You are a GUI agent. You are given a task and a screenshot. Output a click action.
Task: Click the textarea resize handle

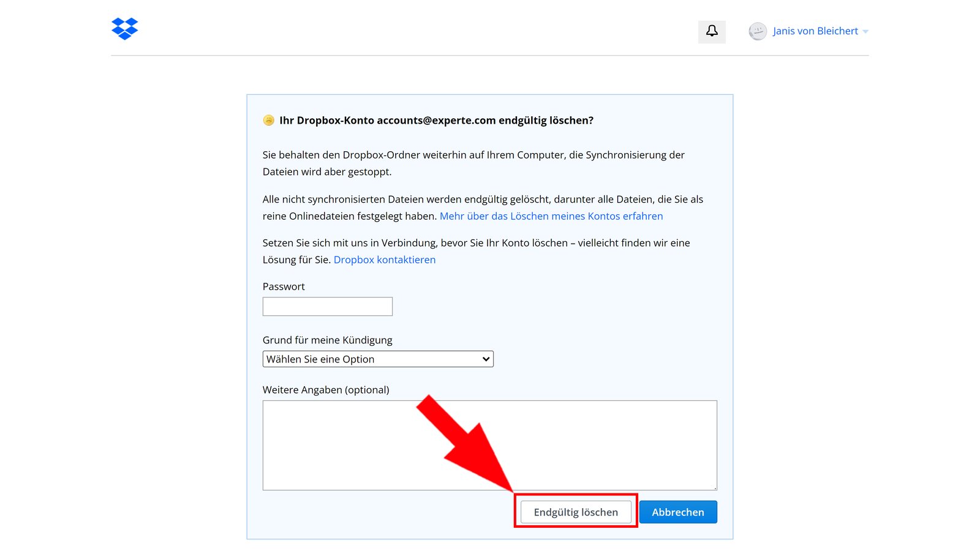pyautogui.click(x=714, y=488)
